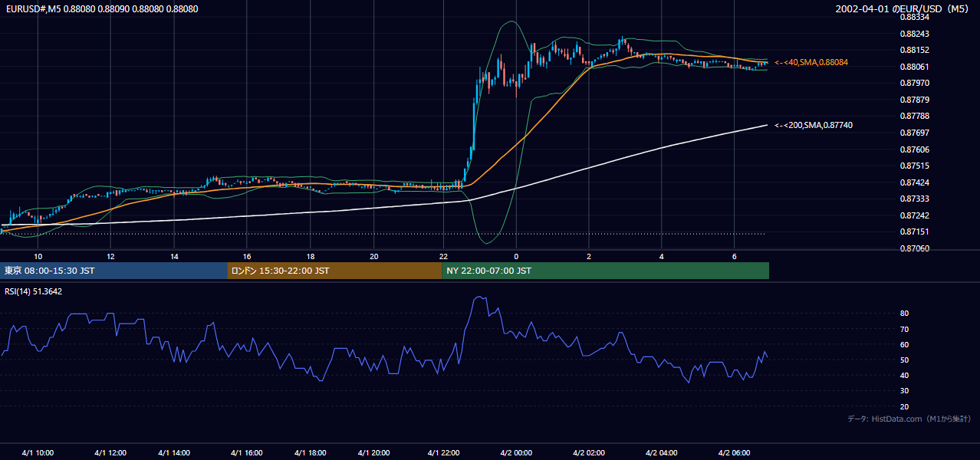This screenshot has width=980, height=460.
Task: Click price level 0.87788 on axis
Action: 914,116
